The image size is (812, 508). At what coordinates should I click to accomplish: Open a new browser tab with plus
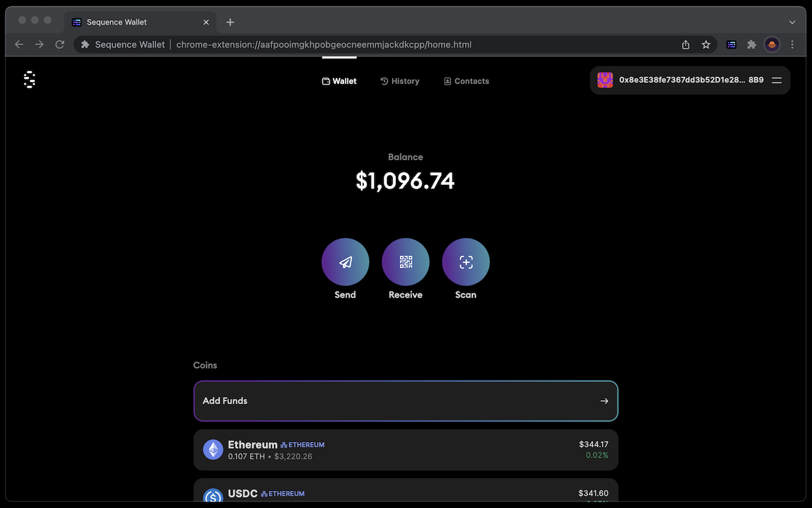(x=230, y=22)
